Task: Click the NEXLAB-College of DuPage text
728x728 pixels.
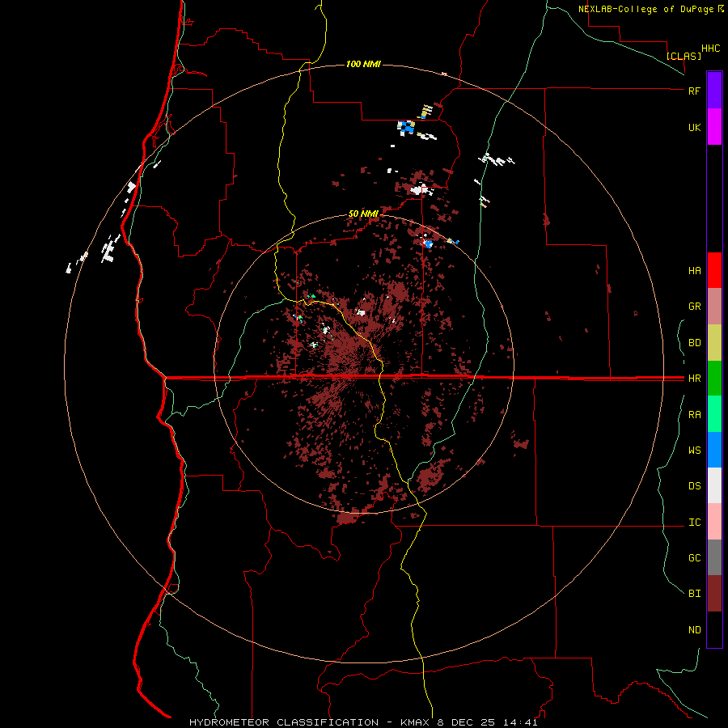Action: pyautogui.click(x=645, y=9)
